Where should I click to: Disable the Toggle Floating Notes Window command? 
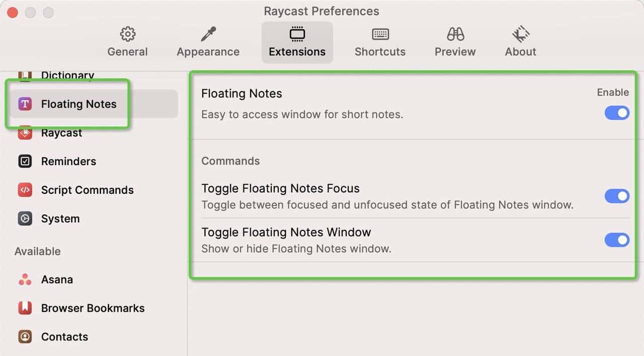617,240
